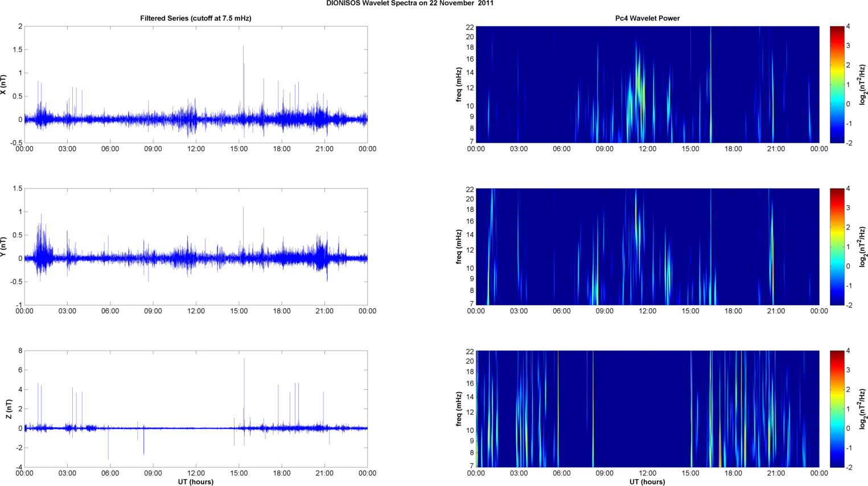The width and height of the screenshot is (868, 486).
Task: Click the color bar beside the bottom wavelet spectrogram
Action: pyautogui.click(x=837, y=409)
